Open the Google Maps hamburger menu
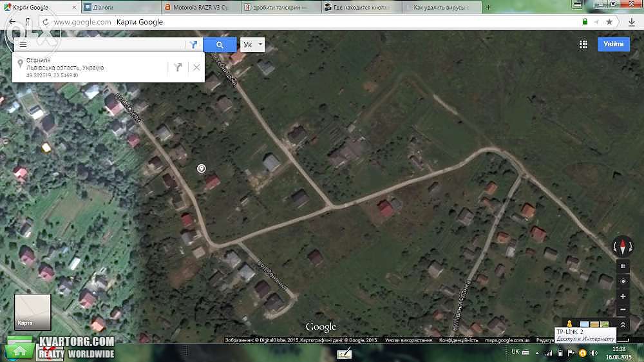The height and width of the screenshot is (362, 644). click(x=23, y=44)
